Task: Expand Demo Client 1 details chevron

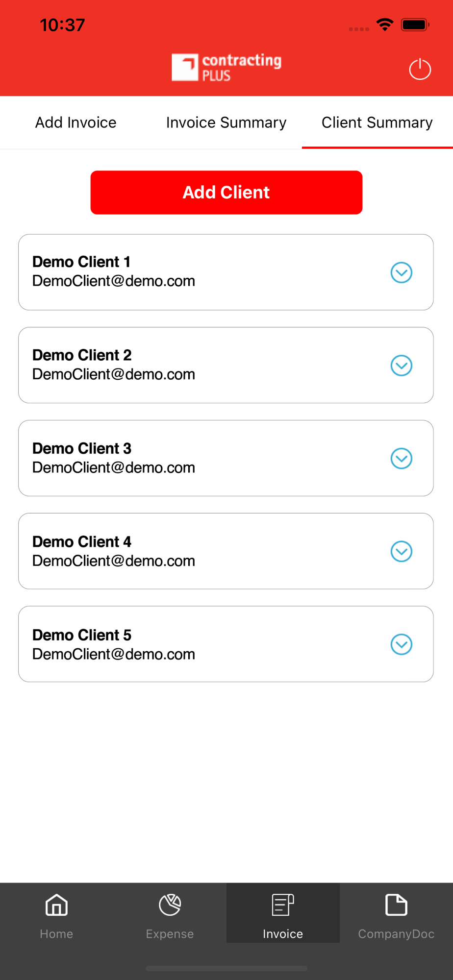Action: tap(401, 272)
